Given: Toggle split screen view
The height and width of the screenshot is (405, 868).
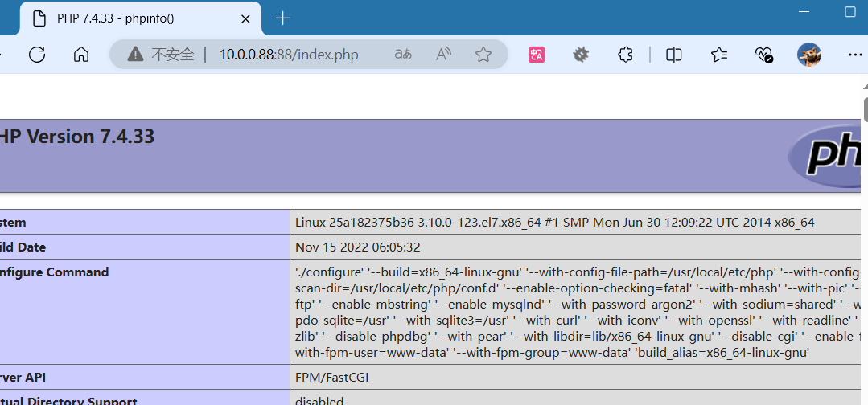Looking at the screenshot, I should click(x=674, y=55).
